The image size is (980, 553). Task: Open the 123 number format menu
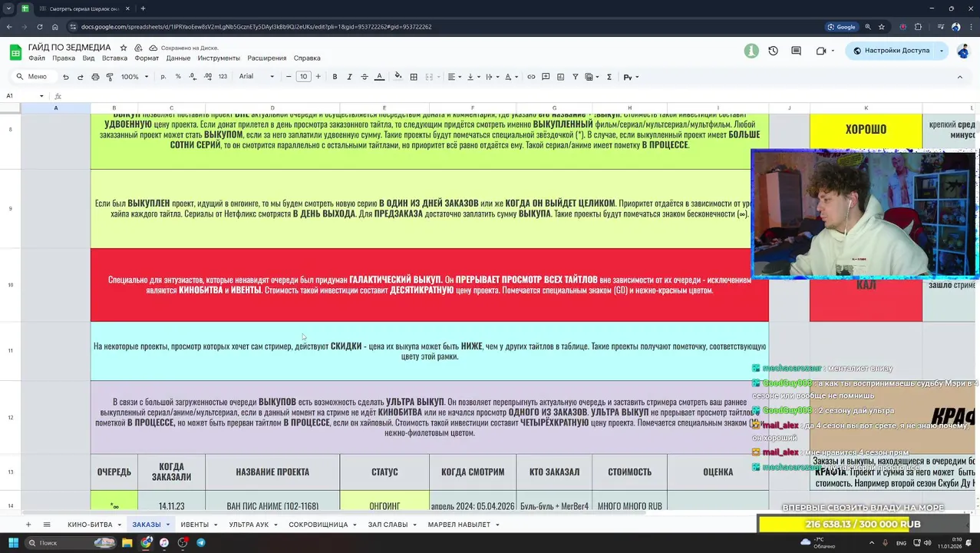coord(223,77)
